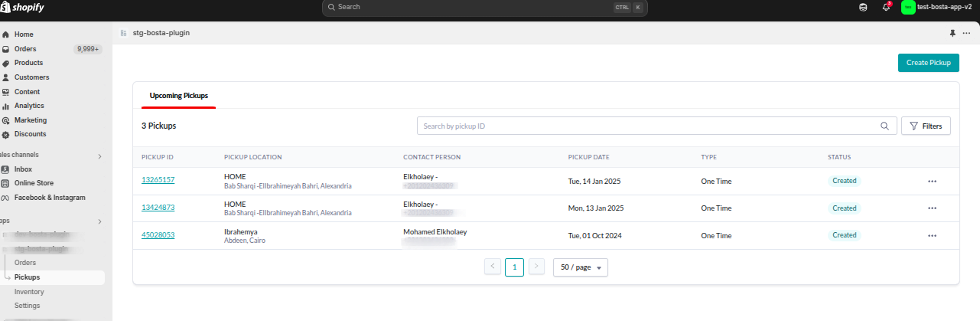Open row actions for pickup 13265157
Image resolution: width=980 pixels, height=321 pixels.
(x=932, y=181)
